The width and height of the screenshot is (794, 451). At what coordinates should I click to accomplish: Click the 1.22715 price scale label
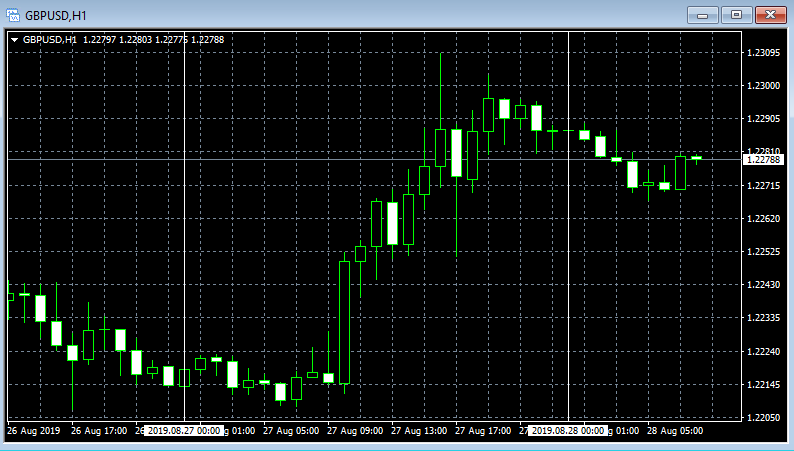click(763, 186)
